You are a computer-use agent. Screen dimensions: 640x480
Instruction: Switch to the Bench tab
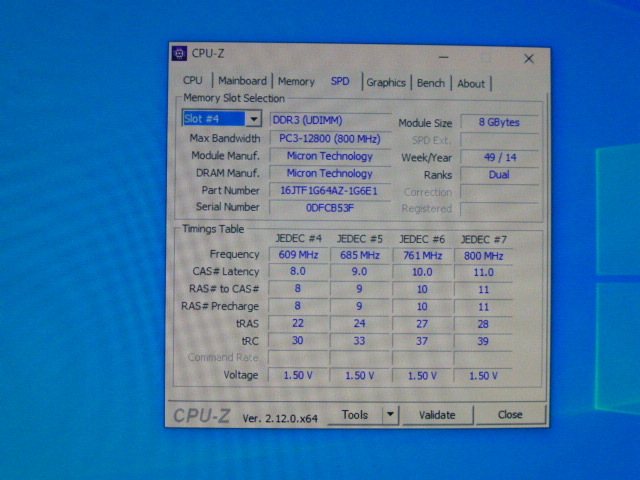pos(431,83)
